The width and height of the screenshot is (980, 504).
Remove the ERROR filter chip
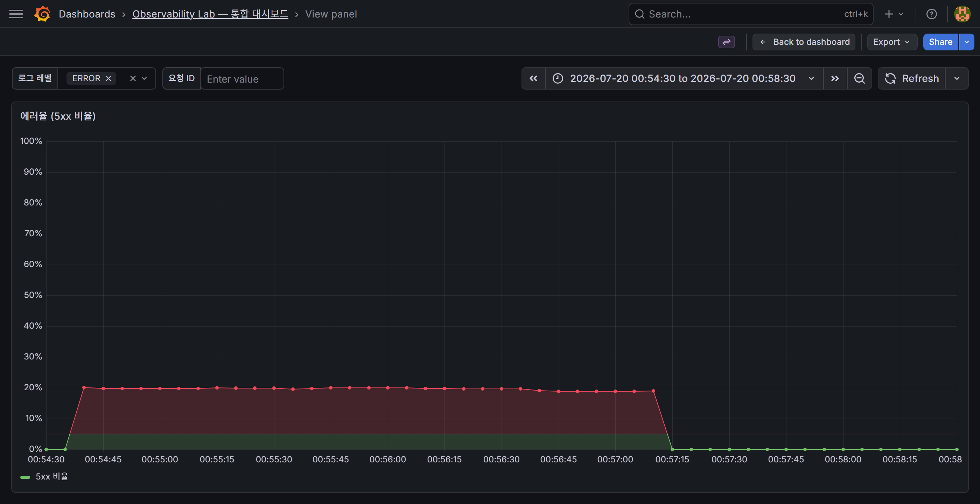108,78
